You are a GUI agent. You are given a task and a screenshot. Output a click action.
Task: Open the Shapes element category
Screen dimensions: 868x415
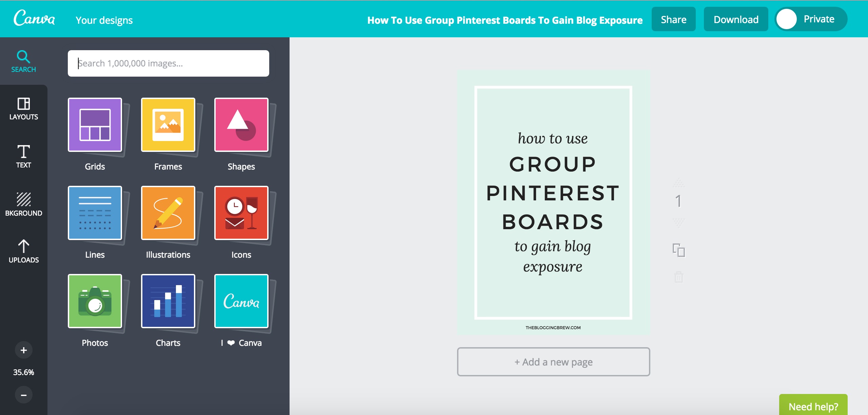point(241,125)
